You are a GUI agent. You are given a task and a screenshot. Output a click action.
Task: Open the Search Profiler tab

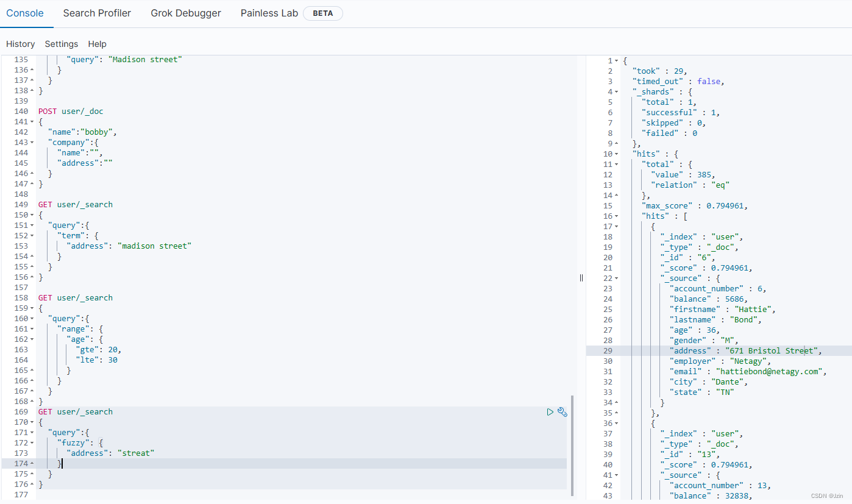click(97, 13)
